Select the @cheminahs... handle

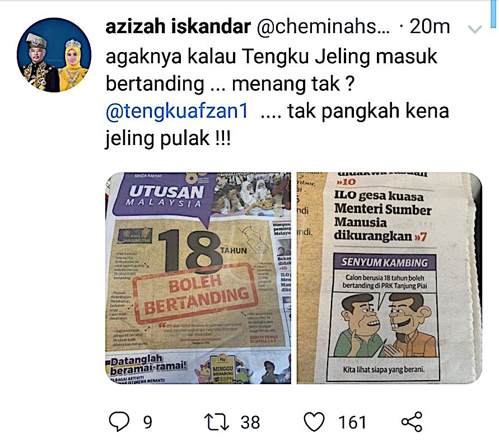[323, 26]
